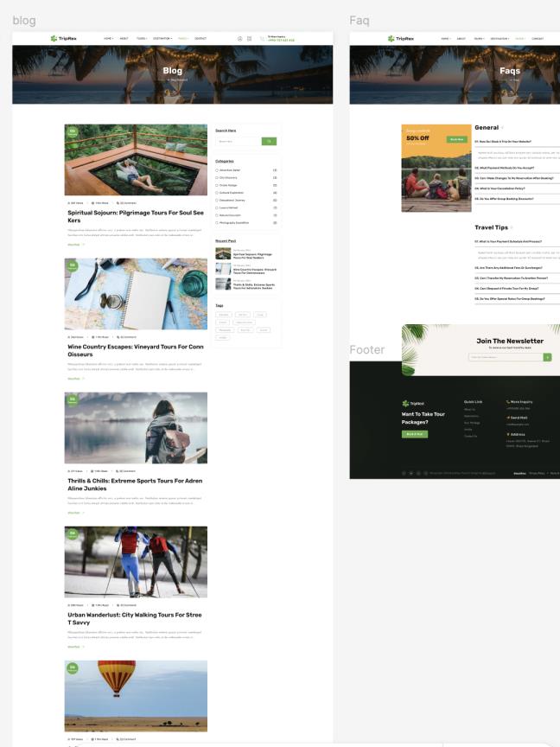Screen dimensions: 560x747
Task: Click the user account icon in blog header
Action: pyautogui.click(x=240, y=39)
